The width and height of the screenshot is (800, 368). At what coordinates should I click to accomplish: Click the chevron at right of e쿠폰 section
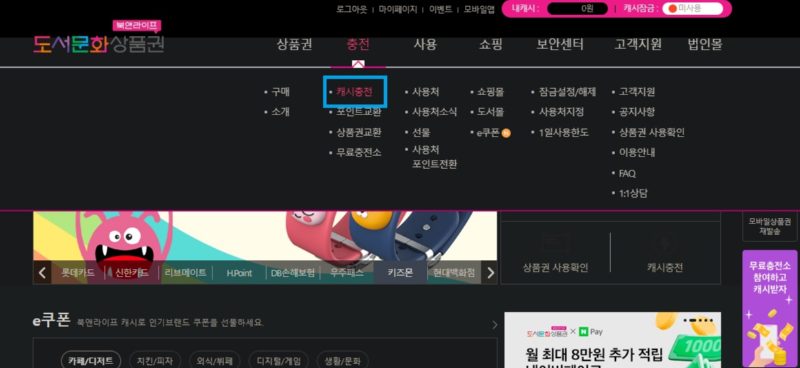coord(494,325)
